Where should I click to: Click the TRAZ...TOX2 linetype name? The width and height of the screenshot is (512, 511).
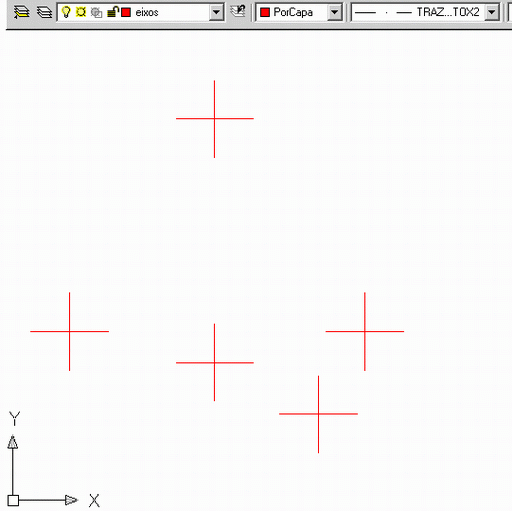pos(448,12)
